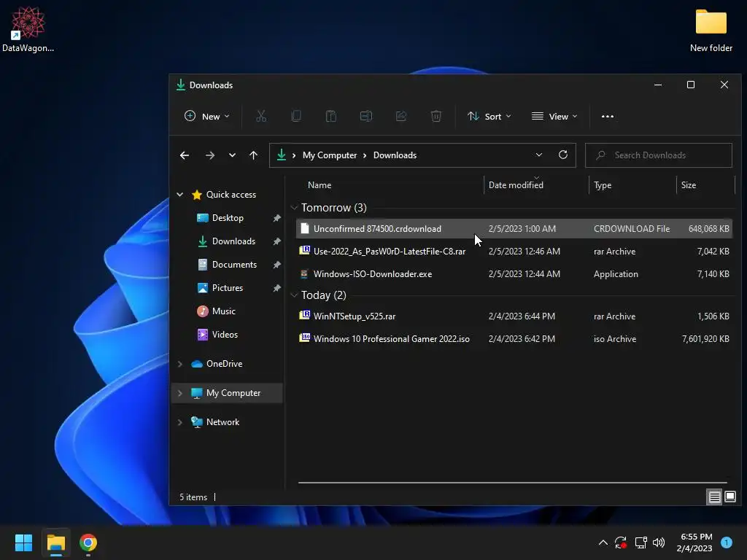
Task: Open recent locations dropdown chevron
Action: click(x=232, y=155)
